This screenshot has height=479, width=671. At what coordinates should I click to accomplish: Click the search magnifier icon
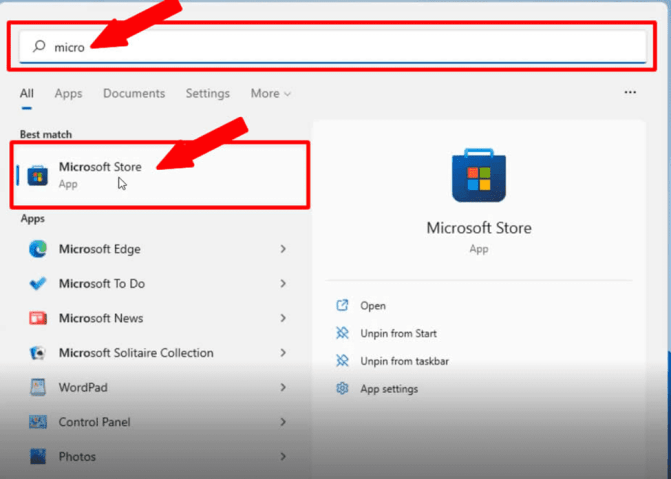39,46
